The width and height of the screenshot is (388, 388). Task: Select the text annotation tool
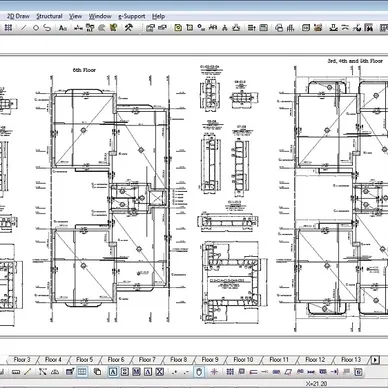click(x=62, y=28)
